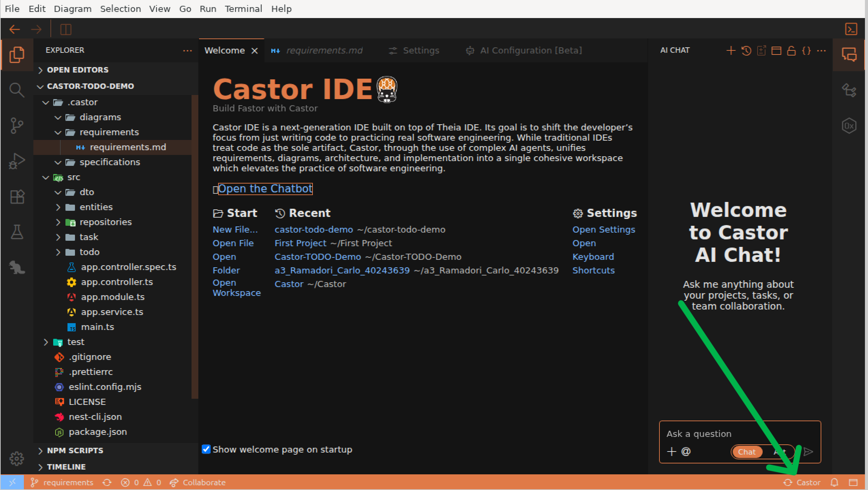
Task: Start a new chat with the plus icon in AI Chat header
Action: (x=731, y=51)
